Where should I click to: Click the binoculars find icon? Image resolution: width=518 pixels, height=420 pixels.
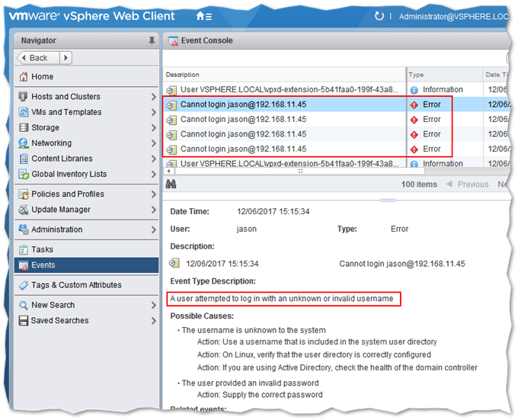pyautogui.click(x=171, y=184)
